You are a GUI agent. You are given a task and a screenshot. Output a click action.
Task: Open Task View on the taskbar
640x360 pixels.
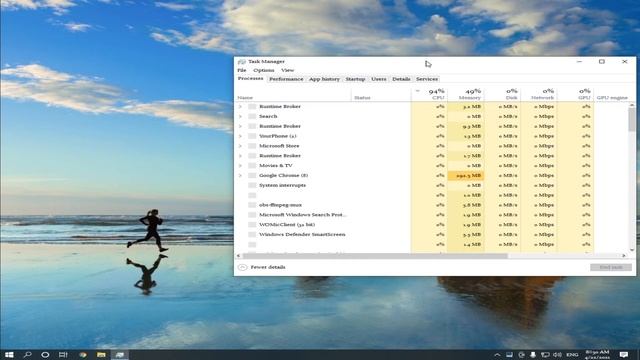coord(63,355)
